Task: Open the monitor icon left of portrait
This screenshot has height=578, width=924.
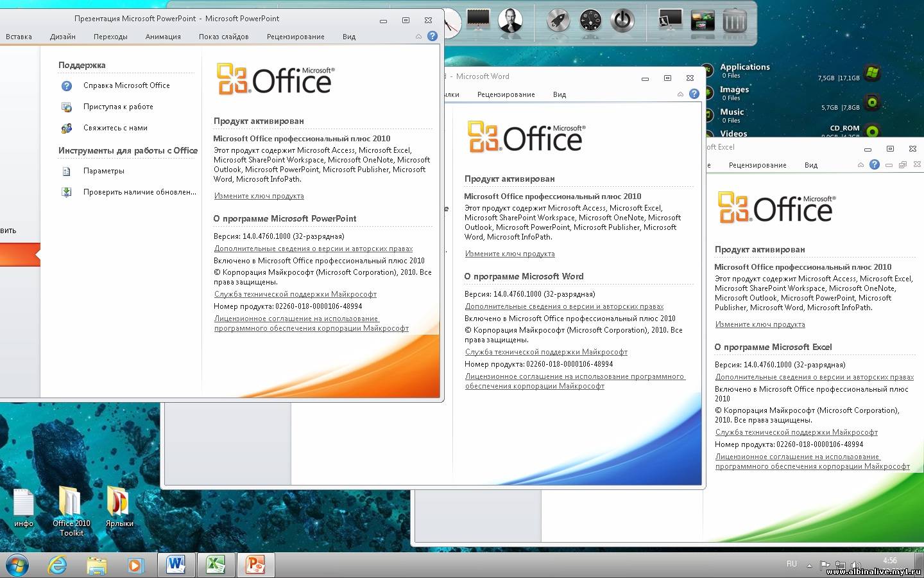Action: coord(478,19)
